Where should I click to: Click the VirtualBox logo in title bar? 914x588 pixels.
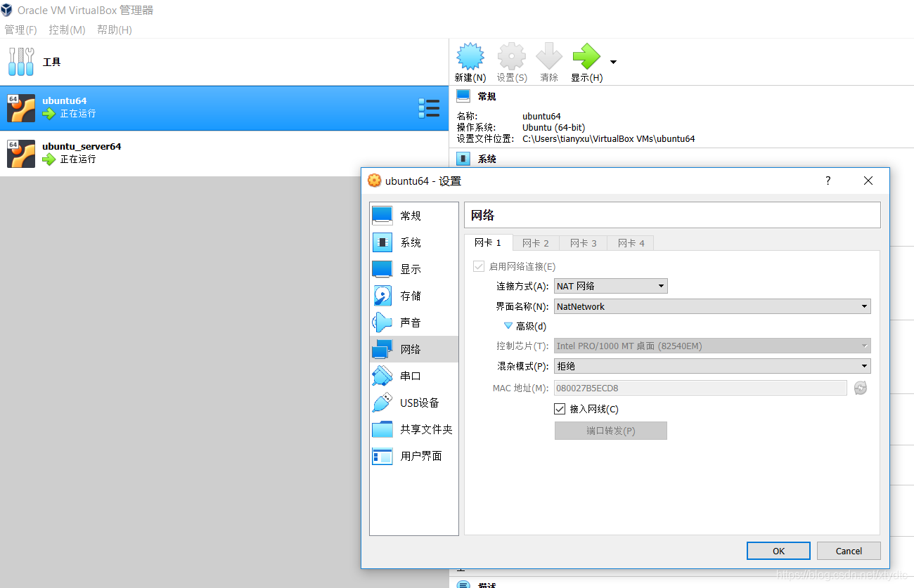tap(7, 10)
